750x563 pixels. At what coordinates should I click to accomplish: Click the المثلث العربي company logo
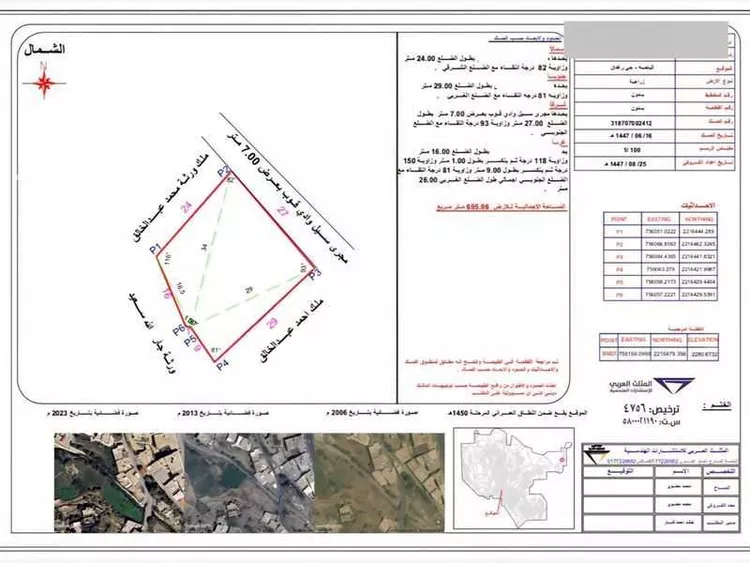coord(652,386)
